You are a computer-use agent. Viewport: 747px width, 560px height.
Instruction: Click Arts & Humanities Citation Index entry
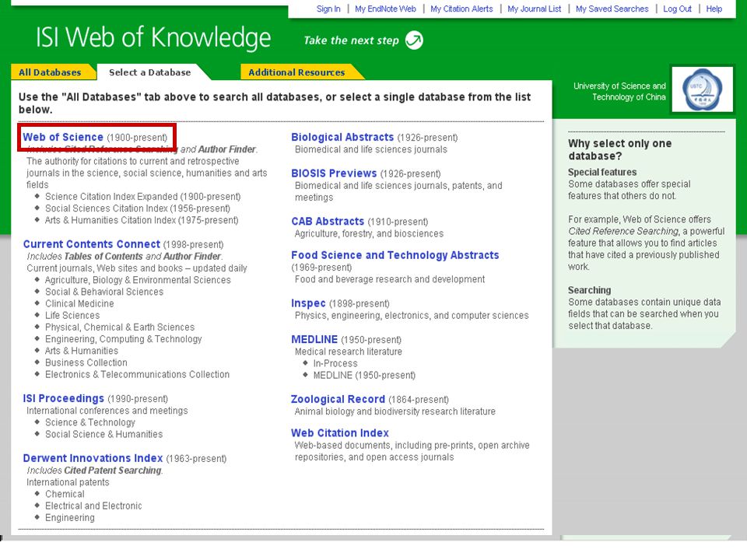[142, 220]
